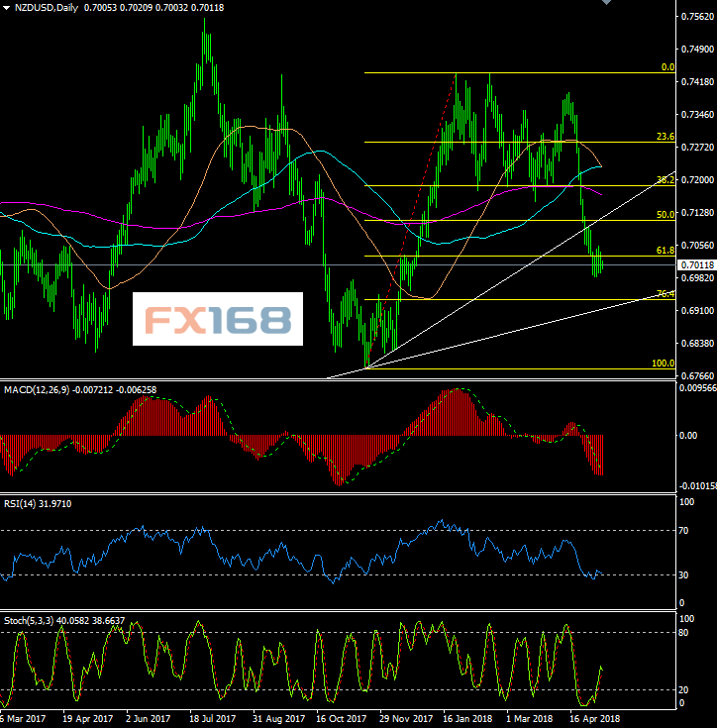The image size is (717, 728).
Task: Click the 0.67660 price axis value
Action: [x=697, y=375]
